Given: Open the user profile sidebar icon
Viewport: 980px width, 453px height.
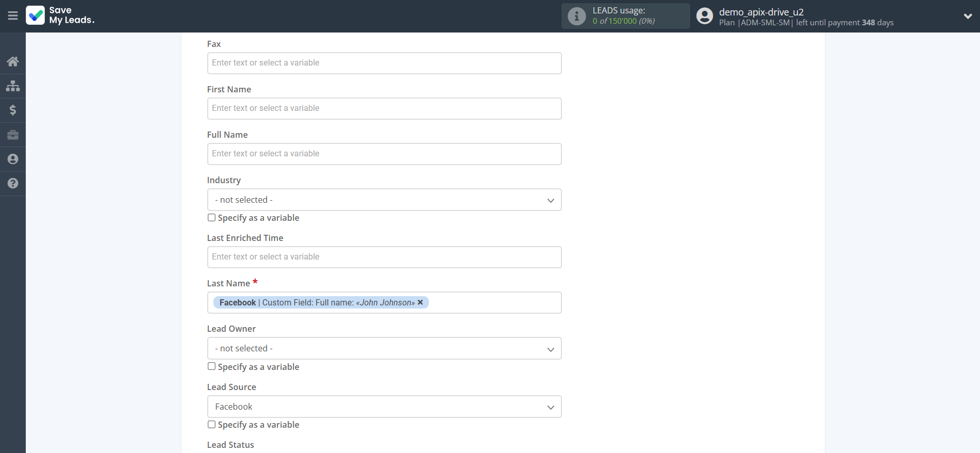Looking at the screenshot, I should tap(13, 159).
